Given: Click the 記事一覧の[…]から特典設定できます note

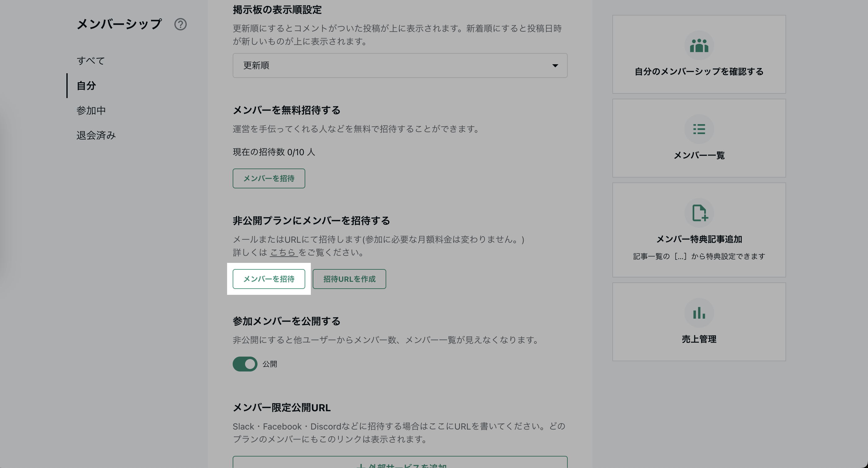Looking at the screenshot, I should pos(699,256).
